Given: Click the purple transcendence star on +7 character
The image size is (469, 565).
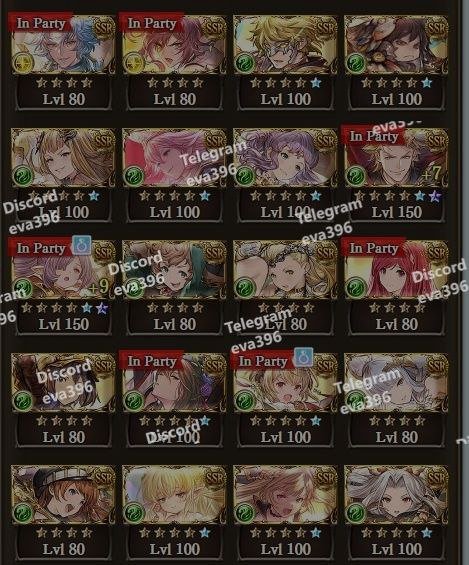Looking at the screenshot, I should [x=434, y=196].
